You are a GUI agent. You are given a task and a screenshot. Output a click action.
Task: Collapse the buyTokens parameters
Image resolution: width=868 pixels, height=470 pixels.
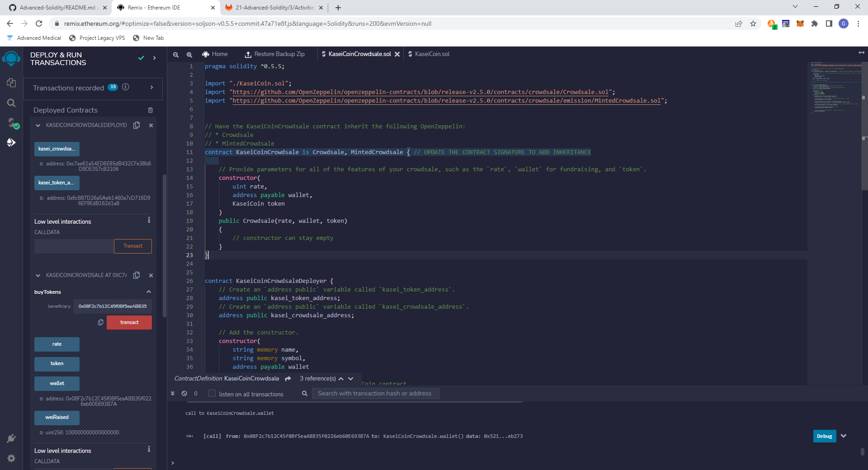pos(149,292)
